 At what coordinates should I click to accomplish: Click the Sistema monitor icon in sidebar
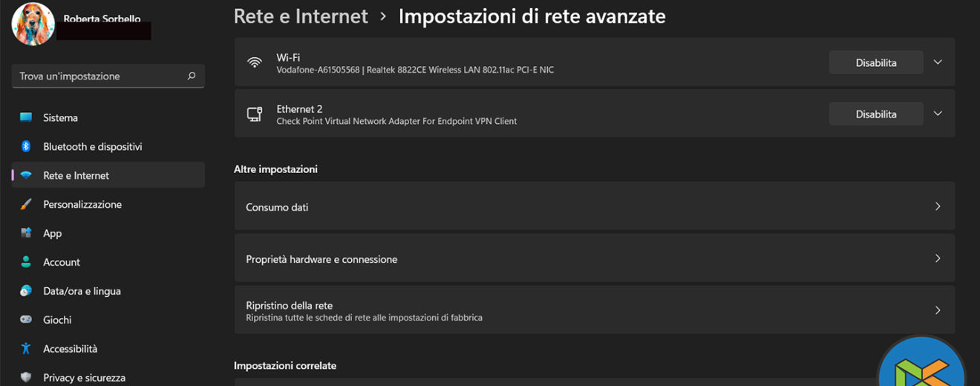26,117
